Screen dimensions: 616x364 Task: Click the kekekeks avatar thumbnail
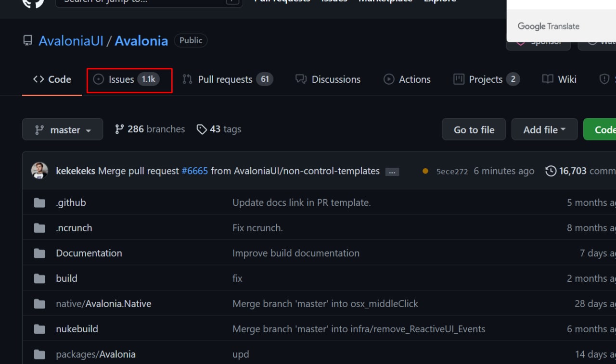39,171
